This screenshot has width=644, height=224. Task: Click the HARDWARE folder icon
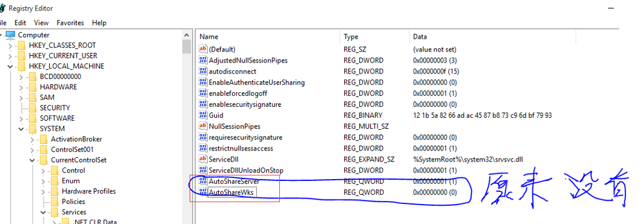pos(33,87)
